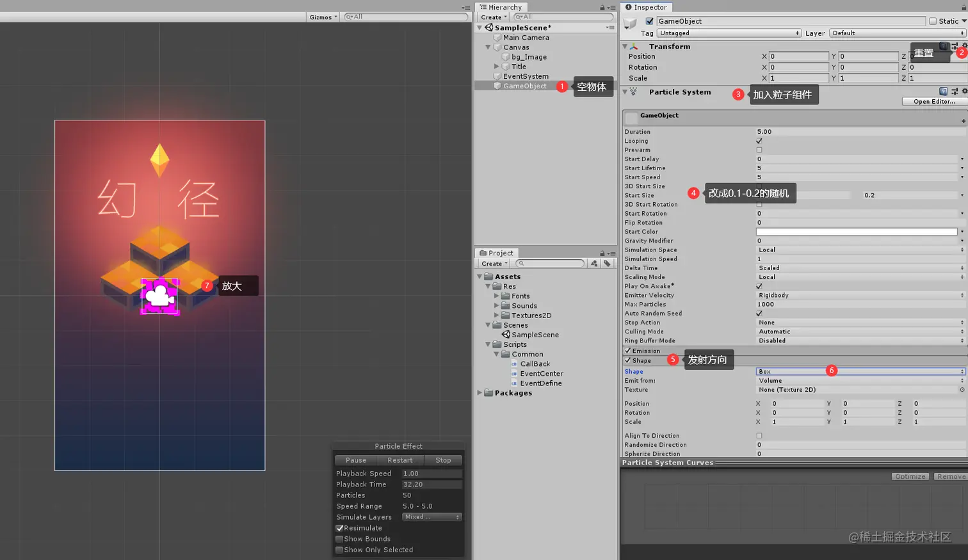Switch to the Inspector tab
The width and height of the screenshot is (968, 560).
click(x=646, y=7)
